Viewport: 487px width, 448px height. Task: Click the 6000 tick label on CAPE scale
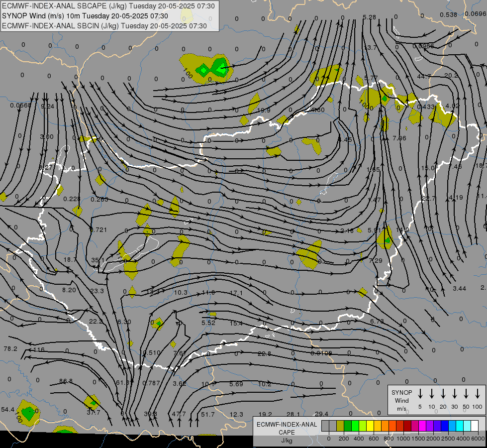[x=479, y=439]
